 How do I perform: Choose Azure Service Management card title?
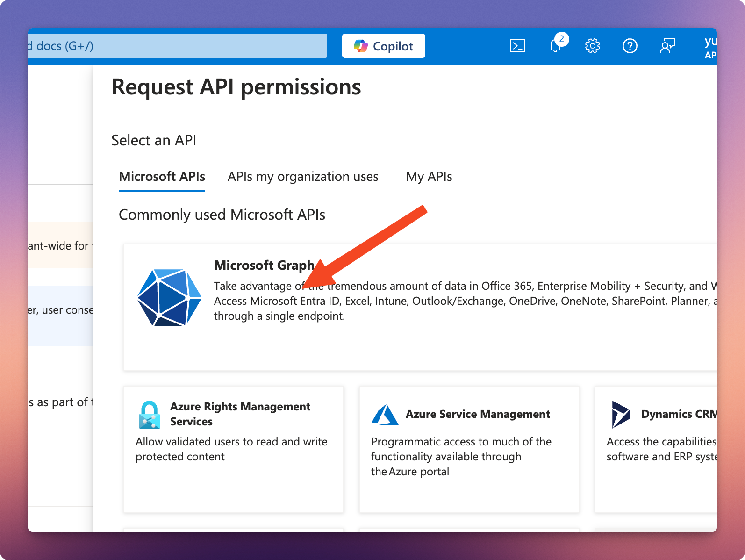pyautogui.click(x=478, y=414)
